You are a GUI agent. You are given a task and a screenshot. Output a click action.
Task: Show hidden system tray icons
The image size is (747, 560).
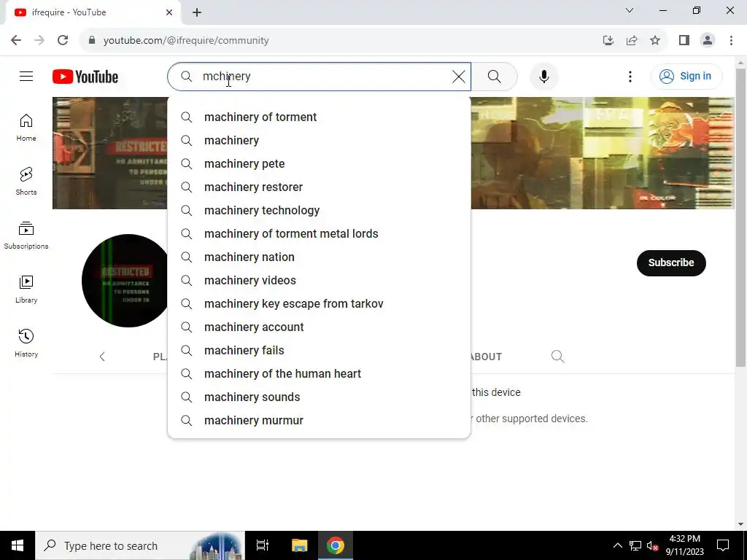coord(617,545)
